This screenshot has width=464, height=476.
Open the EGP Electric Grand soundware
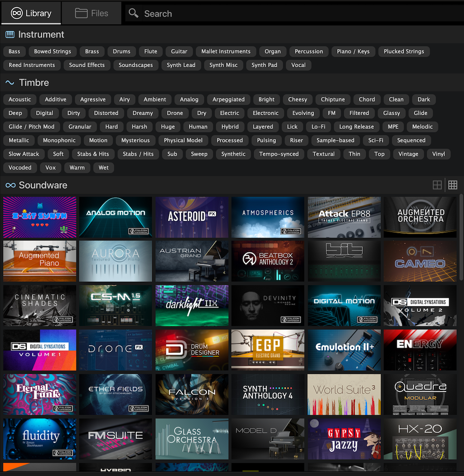tap(268, 350)
